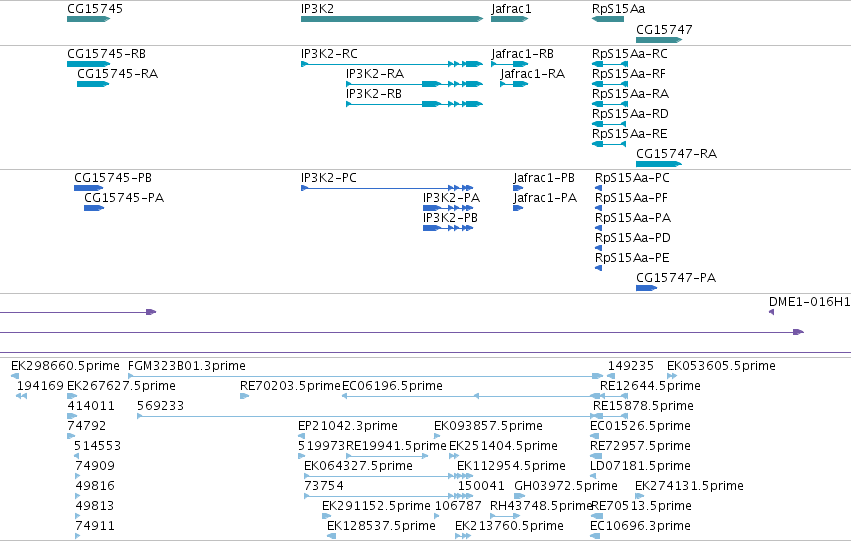Click the EK267627.5prime EST label
Image resolution: width=851 pixels, height=541 pixels.
pyautogui.click(x=122, y=386)
